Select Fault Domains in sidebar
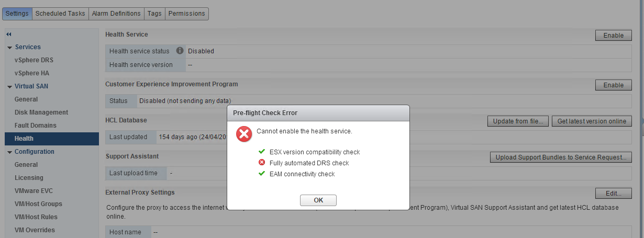The image size is (644, 238). 36,126
